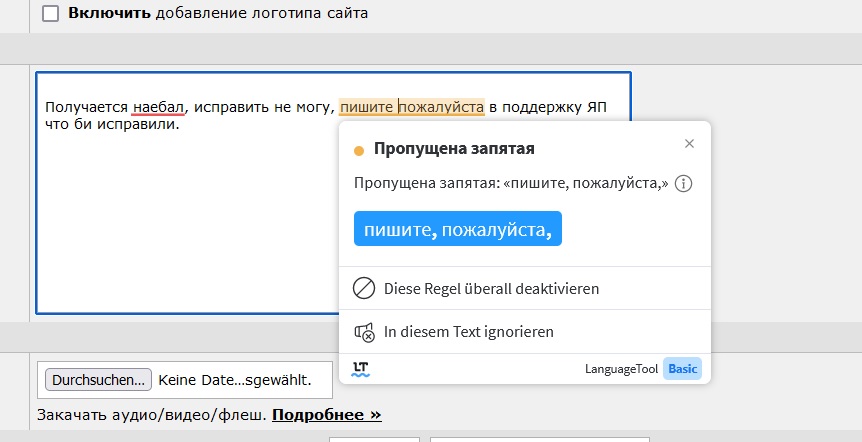Click the Закачать аудио/видео/флеш text
The width and height of the screenshot is (862, 442).
(x=152, y=415)
